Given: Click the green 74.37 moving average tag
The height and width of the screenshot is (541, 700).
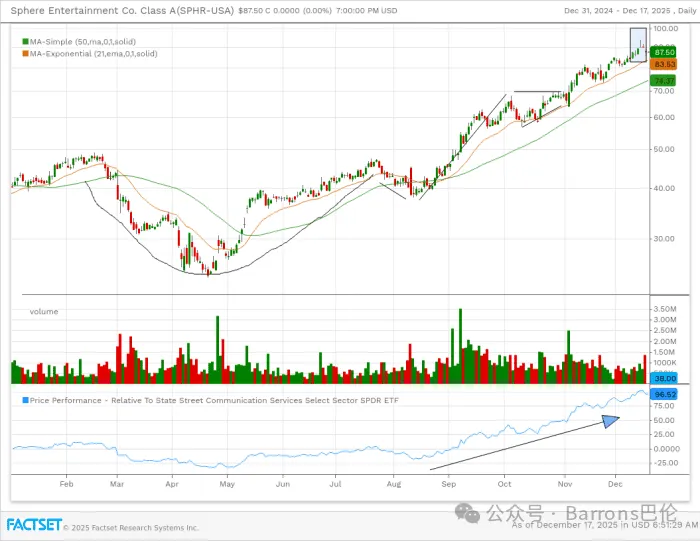Looking at the screenshot, I should coord(663,81).
